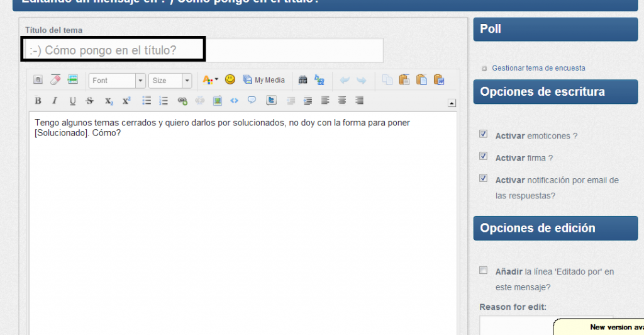Click the Poll section header
644x335 pixels.
(556, 29)
